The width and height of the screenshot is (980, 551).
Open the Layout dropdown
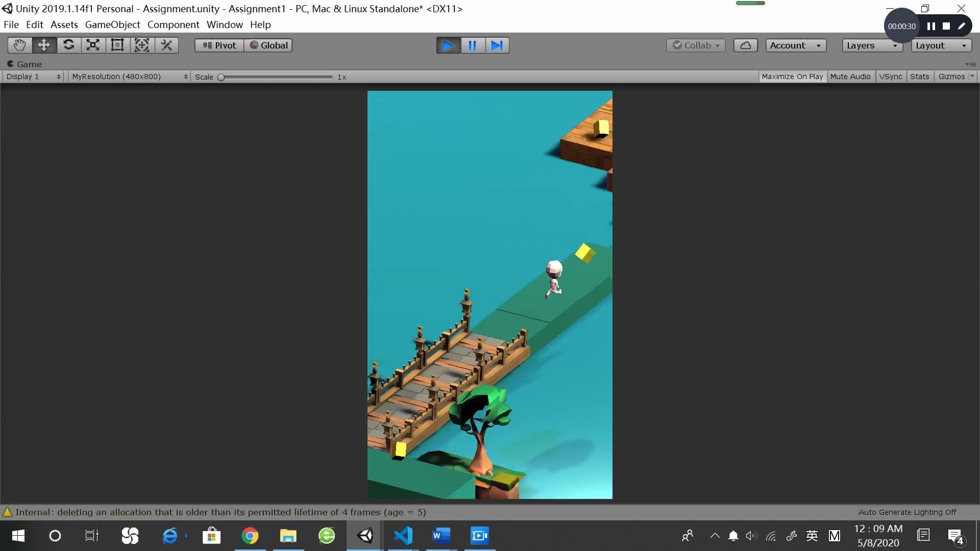940,45
